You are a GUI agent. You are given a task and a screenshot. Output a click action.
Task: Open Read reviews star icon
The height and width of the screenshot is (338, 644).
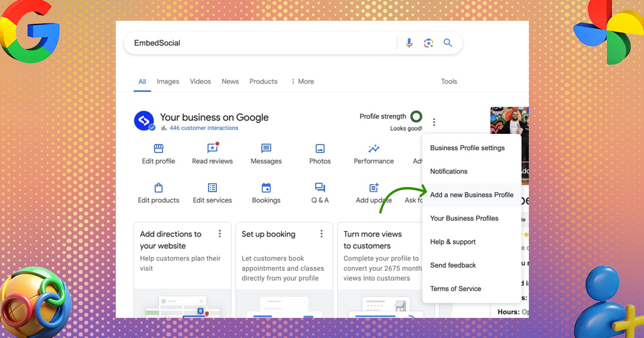[213, 148]
